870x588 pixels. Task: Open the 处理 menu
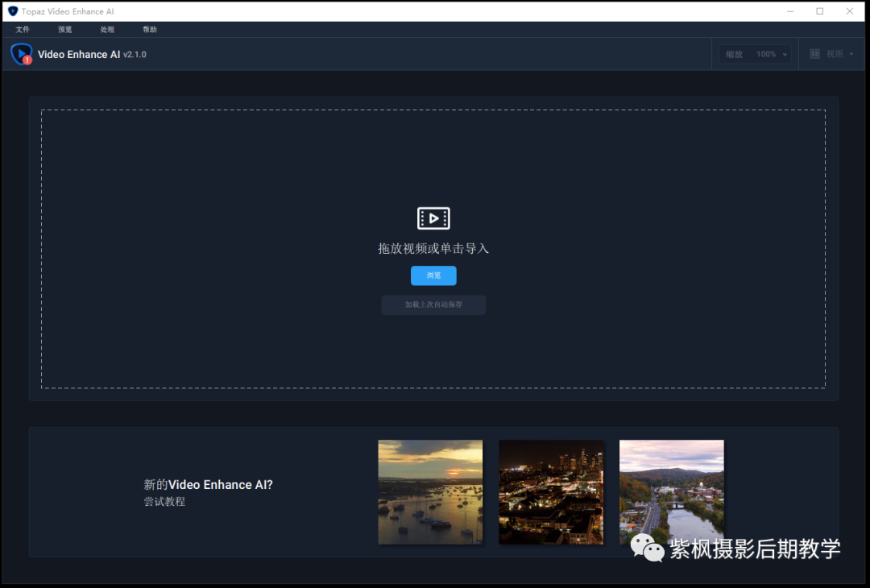click(107, 29)
